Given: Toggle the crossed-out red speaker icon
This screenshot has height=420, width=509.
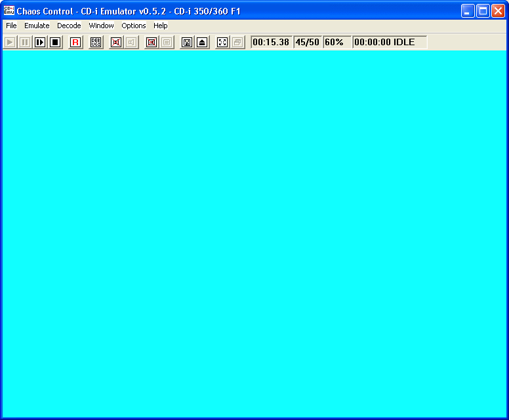Looking at the screenshot, I should point(116,42).
